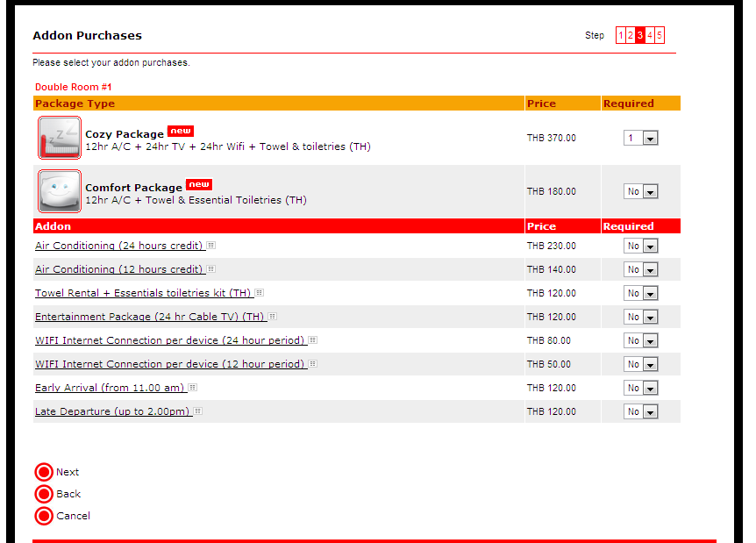Click the Cozy Package title
This screenshot has height=543, width=756.
pyautogui.click(x=125, y=134)
